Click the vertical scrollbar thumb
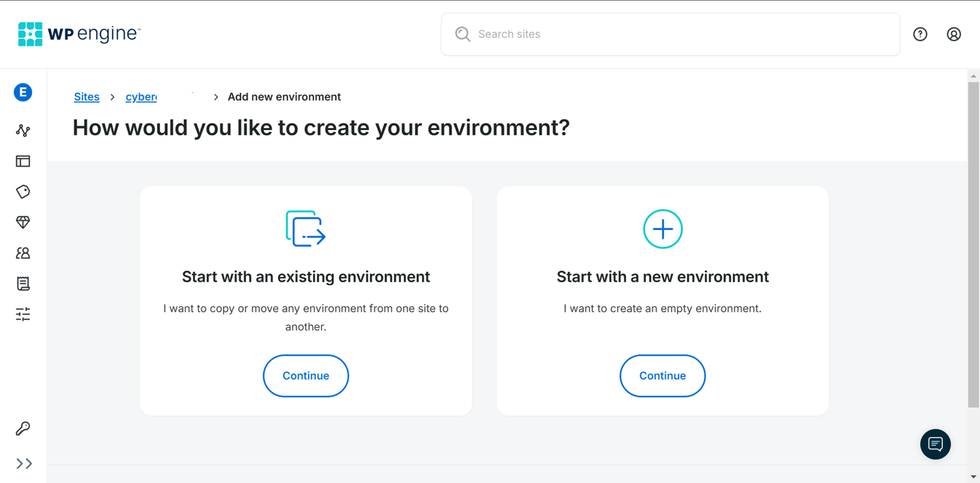980x483 pixels. coord(973,245)
